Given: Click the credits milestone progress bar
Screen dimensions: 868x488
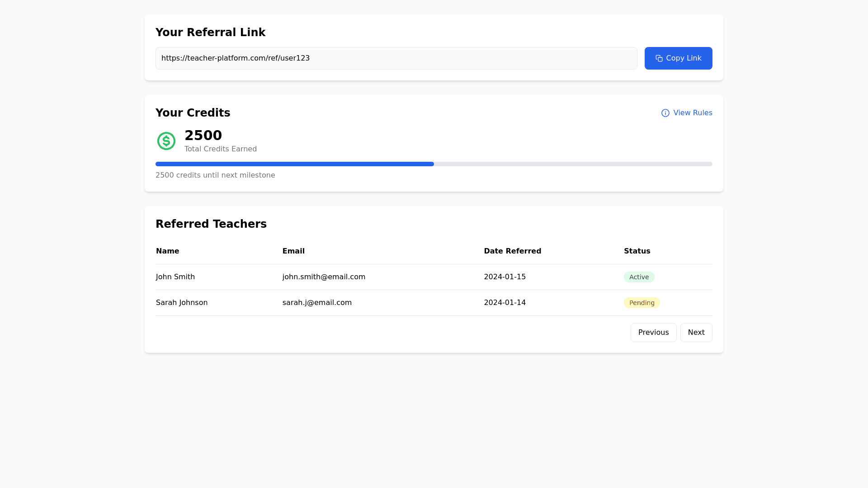Looking at the screenshot, I should coord(434,164).
